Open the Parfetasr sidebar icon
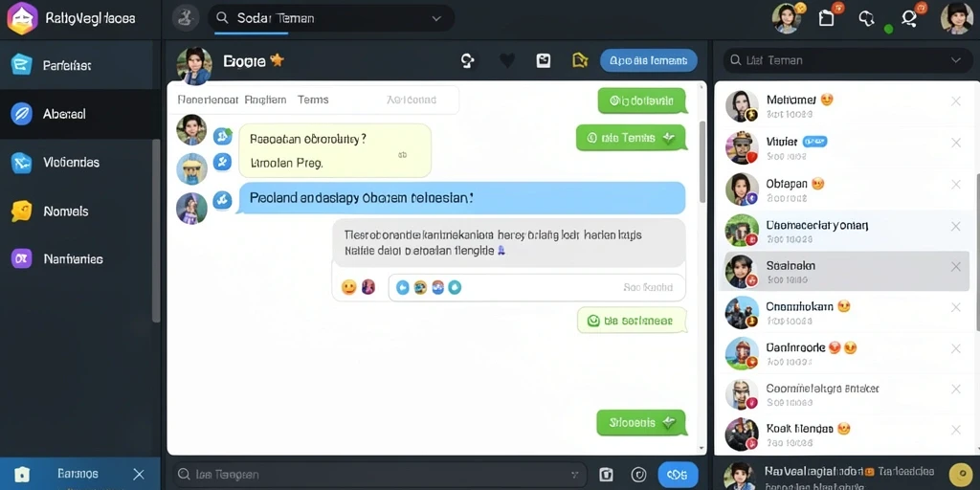 pyautogui.click(x=21, y=64)
